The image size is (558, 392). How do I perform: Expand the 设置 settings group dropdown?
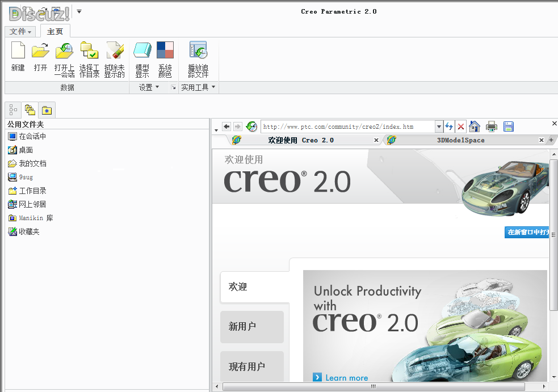pos(149,87)
